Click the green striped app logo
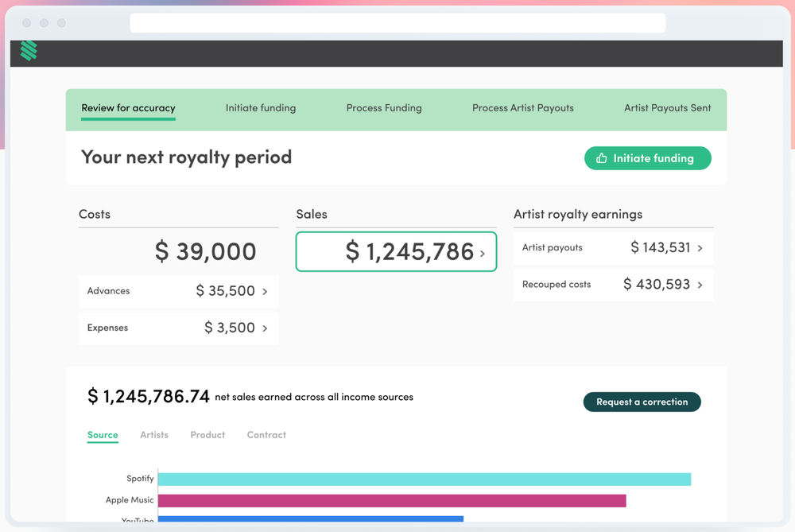 pos(29,51)
